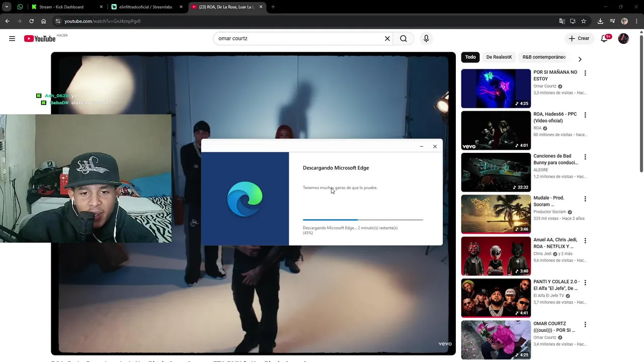
Task: Bookmark this page with the star
Action: tap(584, 21)
